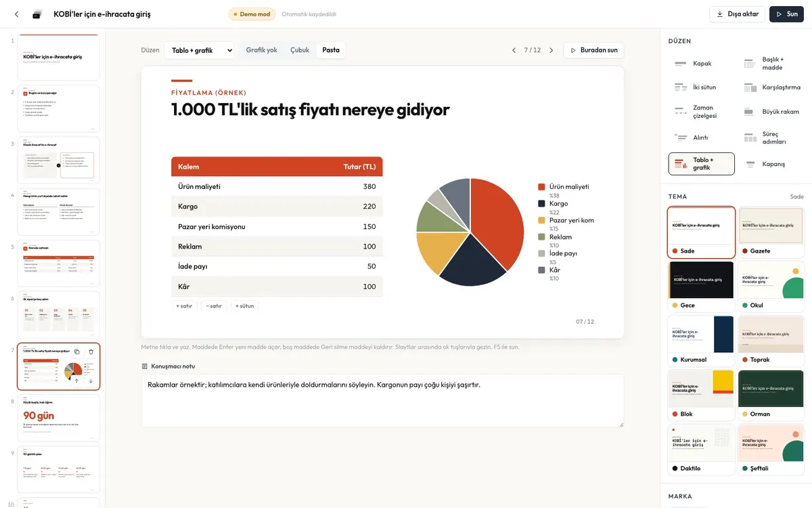Click the presentation logo icon beside the title
Screen dimensions: 812x508
37,14
